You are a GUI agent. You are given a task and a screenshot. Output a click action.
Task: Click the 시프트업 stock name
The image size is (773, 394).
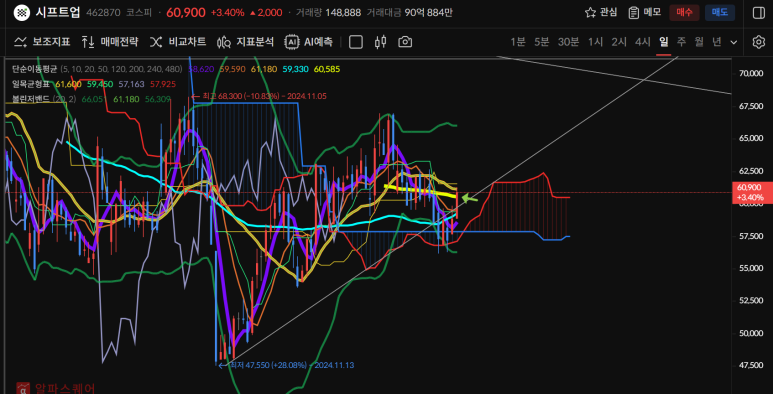[x=58, y=13]
